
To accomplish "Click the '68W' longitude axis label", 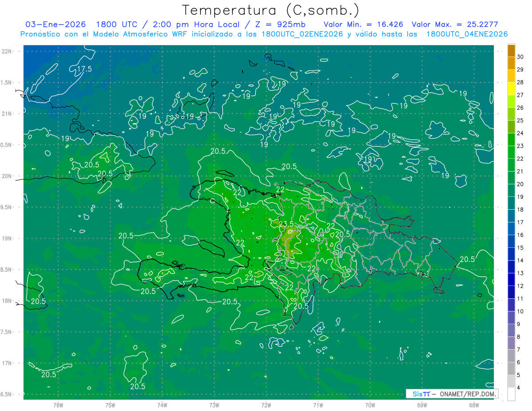I will (473, 405).
